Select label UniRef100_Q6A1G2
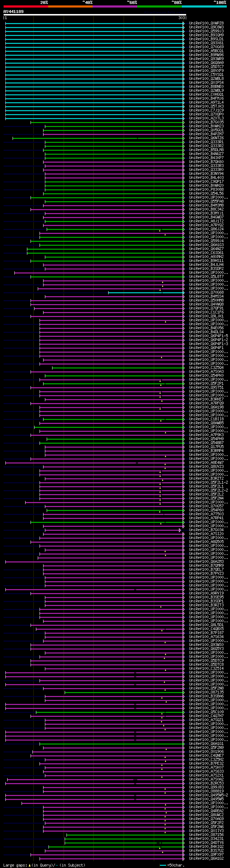This screenshot has width=230, height=868. (x=206, y=858)
